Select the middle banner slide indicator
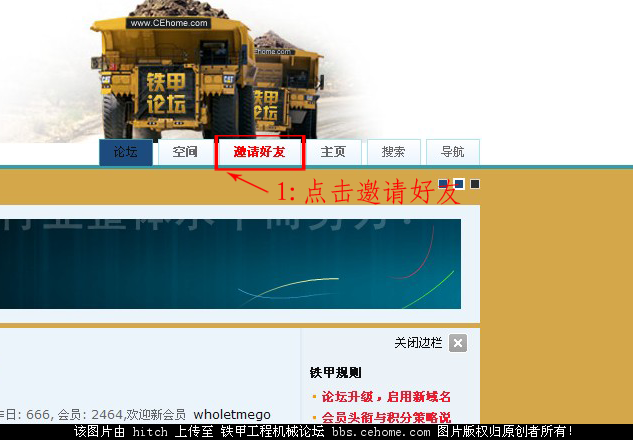Image resolution: width=633 pixels, height=440 pixels. tap(459, 184)
